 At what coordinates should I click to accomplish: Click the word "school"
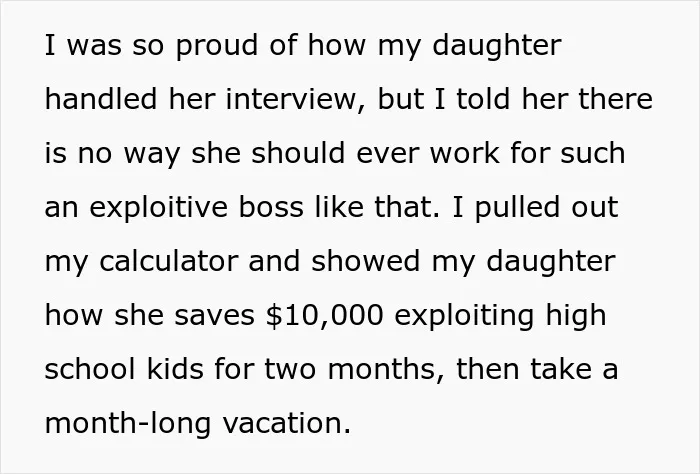[90, 369]
